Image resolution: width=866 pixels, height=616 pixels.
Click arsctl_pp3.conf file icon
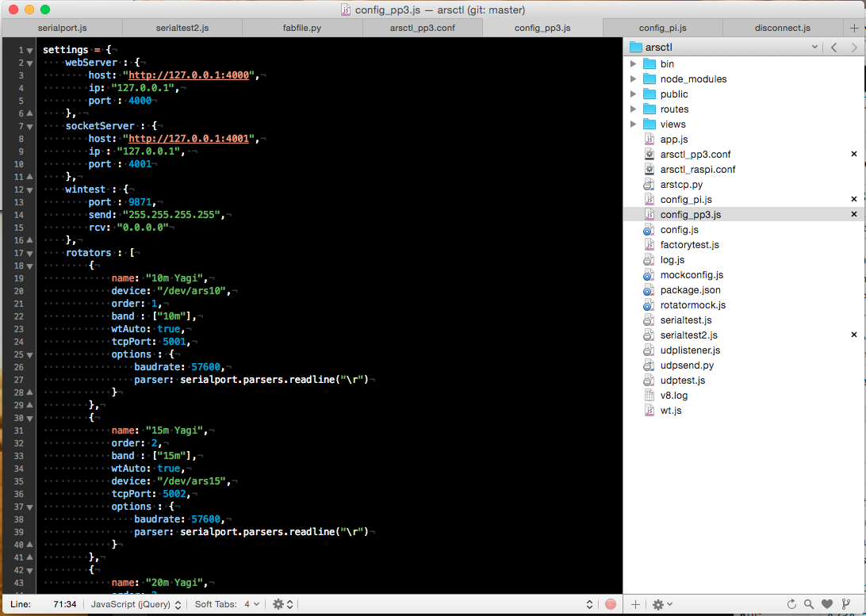[x=649, y=154]
